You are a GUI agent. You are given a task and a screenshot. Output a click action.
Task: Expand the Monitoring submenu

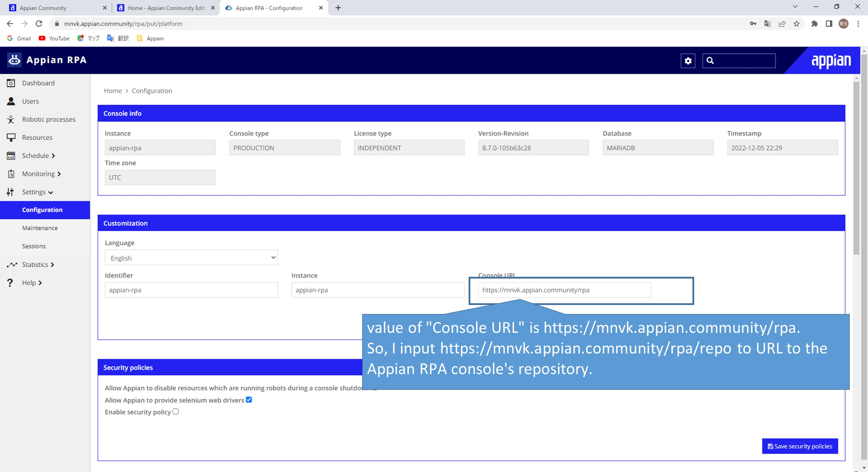[x=59, y=174]
